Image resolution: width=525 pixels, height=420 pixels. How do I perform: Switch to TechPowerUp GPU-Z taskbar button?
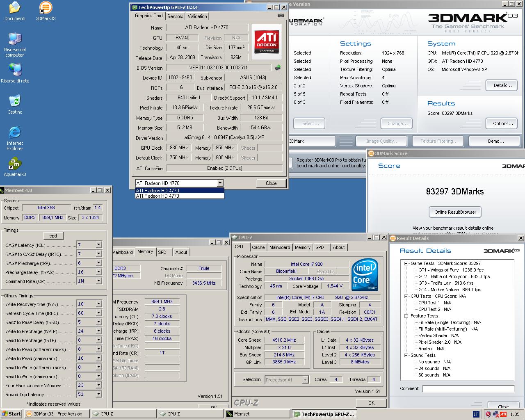click(x=324, y=414)
